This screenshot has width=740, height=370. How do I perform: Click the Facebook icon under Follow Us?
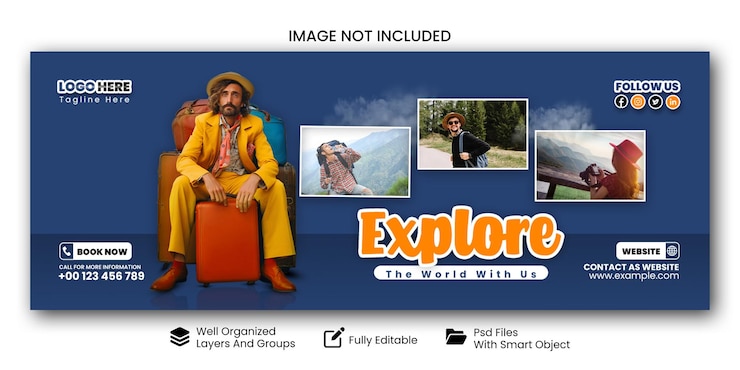621,101
